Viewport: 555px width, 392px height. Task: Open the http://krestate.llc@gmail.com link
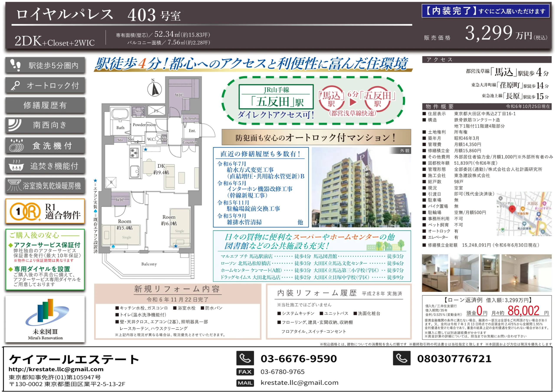56,369
